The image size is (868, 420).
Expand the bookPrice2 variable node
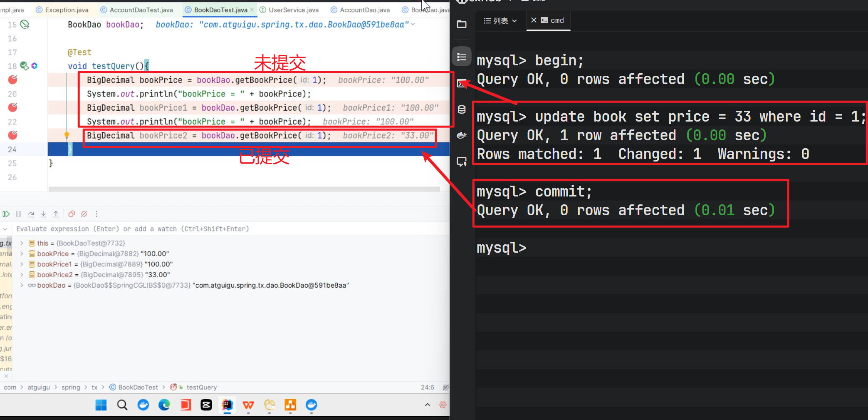tap(22, 275)
